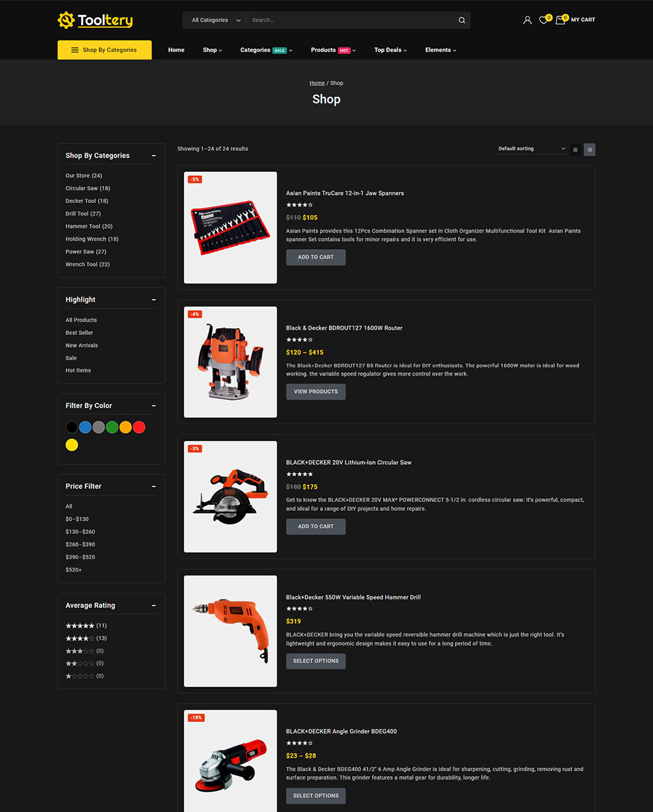Open the Circular Saw category link
Viewport: 653px width, 812px height.
(87, 189)
